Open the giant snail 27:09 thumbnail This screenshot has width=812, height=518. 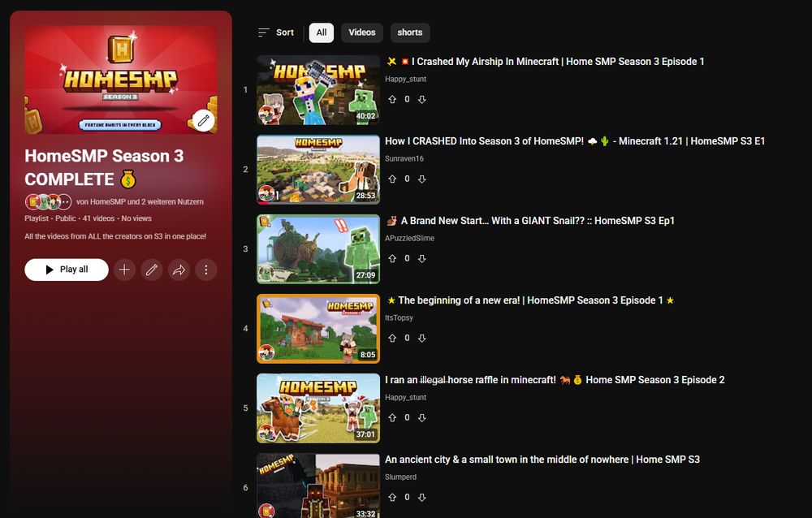pyautogui.click(x=318, y=249)
